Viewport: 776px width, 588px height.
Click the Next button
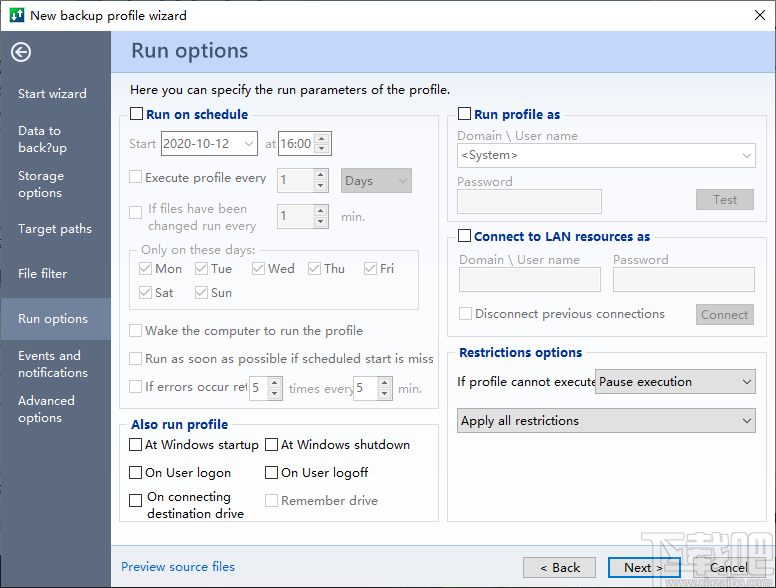(x=644, y=567)
